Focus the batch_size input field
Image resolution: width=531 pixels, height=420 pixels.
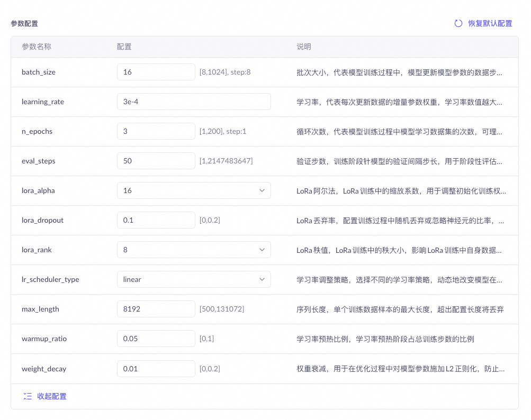click(156, 72)
